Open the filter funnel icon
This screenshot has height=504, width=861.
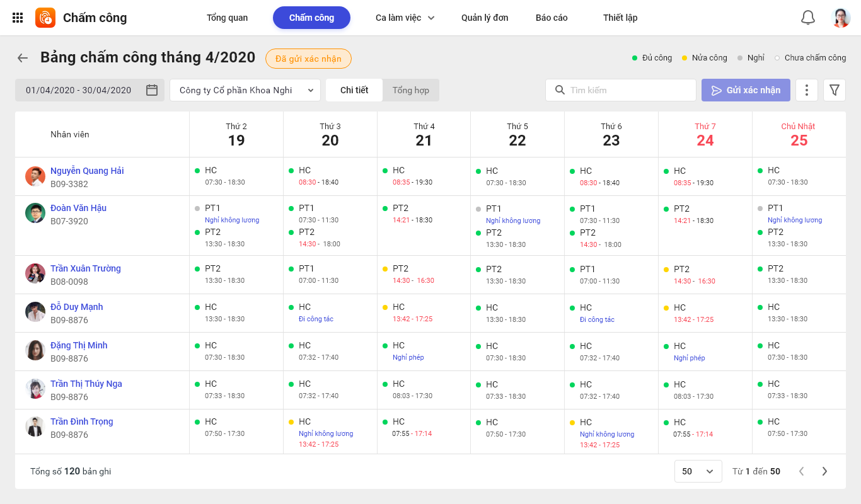click(835, 90)
